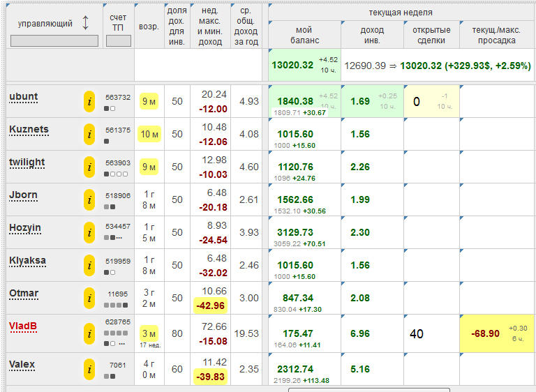Click rating squares under account 7061
Image resolution: width=536 pixels, height=392 pixels.
pyautogui.click(x=110, y=376)
